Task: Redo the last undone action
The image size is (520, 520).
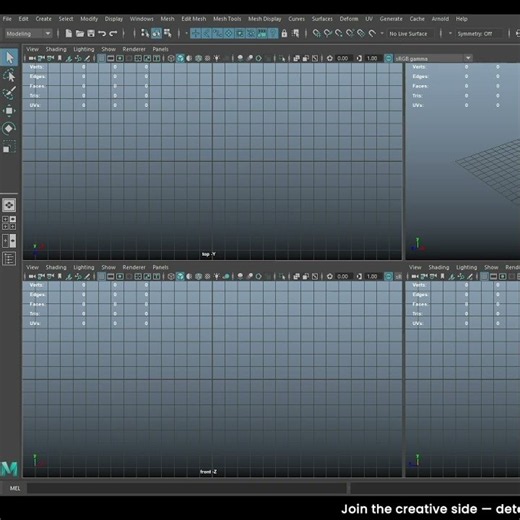Action: click(x=113, y=33)
